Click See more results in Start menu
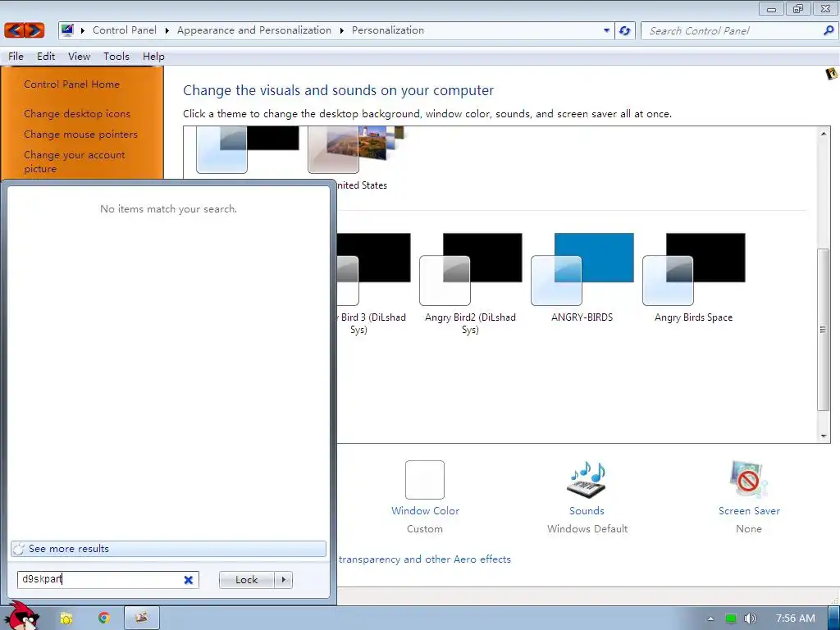The height and width of the screenshot is (630, 840). coord(168,549)
